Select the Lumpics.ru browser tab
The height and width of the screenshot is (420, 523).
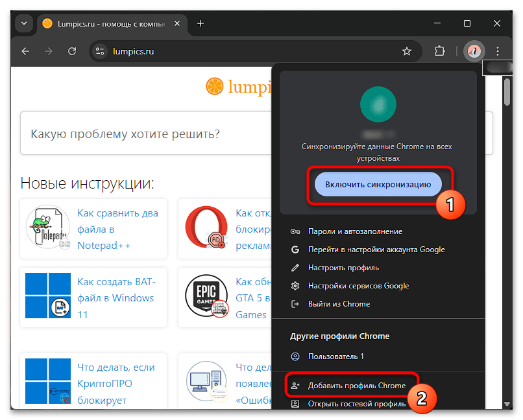[112, 24]
